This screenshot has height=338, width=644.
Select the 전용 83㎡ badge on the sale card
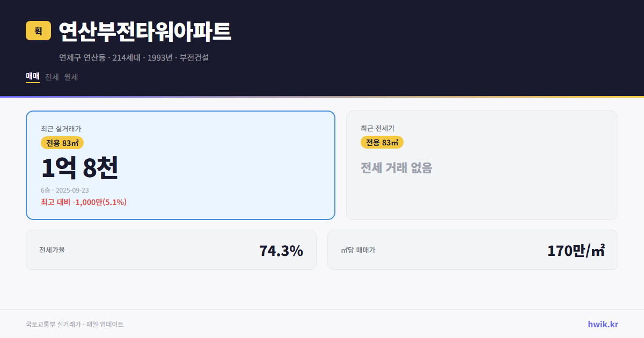[61, 143]
